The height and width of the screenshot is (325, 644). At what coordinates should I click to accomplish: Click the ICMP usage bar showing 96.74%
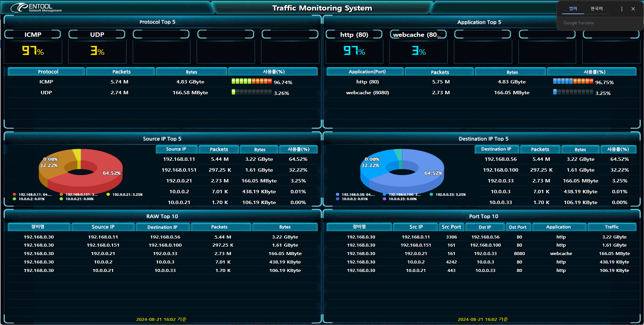[x=252, y=81]
